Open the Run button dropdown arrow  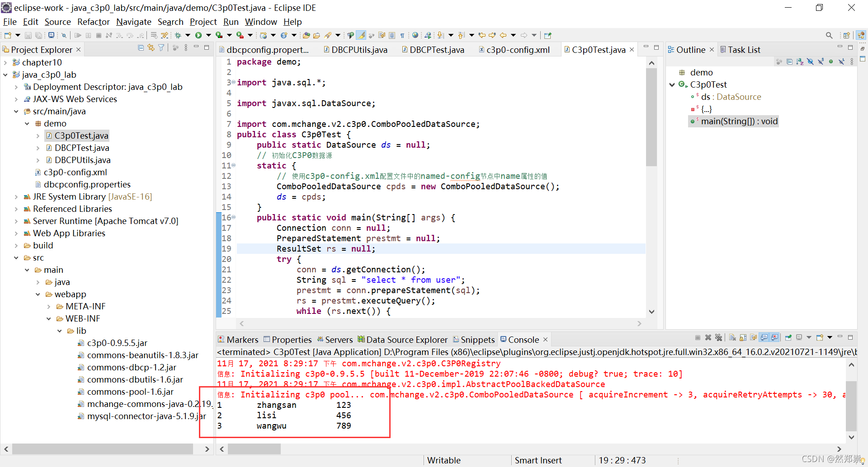coord(208,35)
